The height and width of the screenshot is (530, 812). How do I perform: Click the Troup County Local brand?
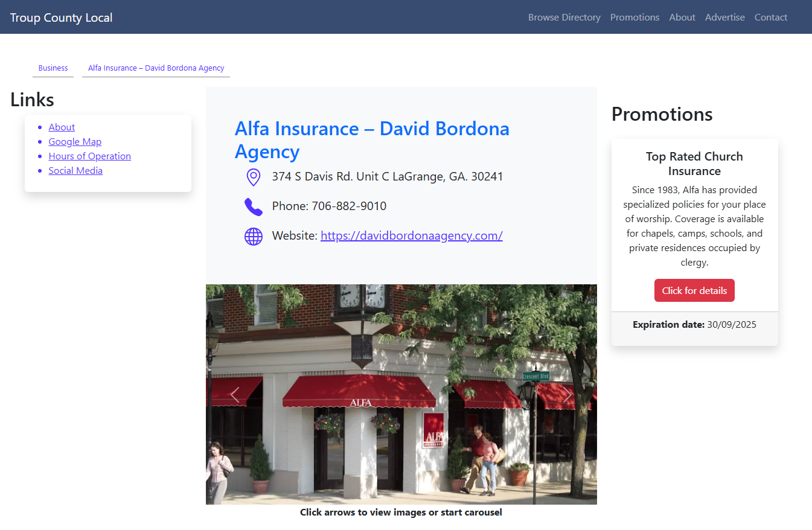62,18
